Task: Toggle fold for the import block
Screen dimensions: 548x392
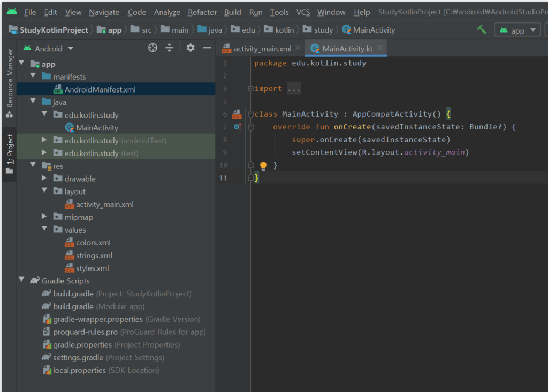Action: pos(250,89)
